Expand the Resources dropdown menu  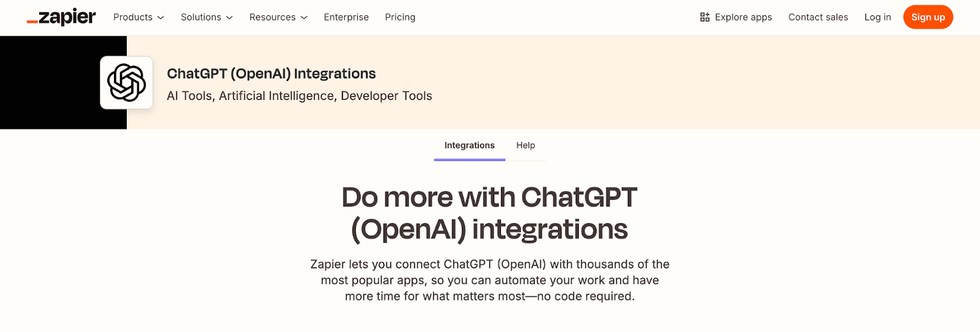pos(278,17)
